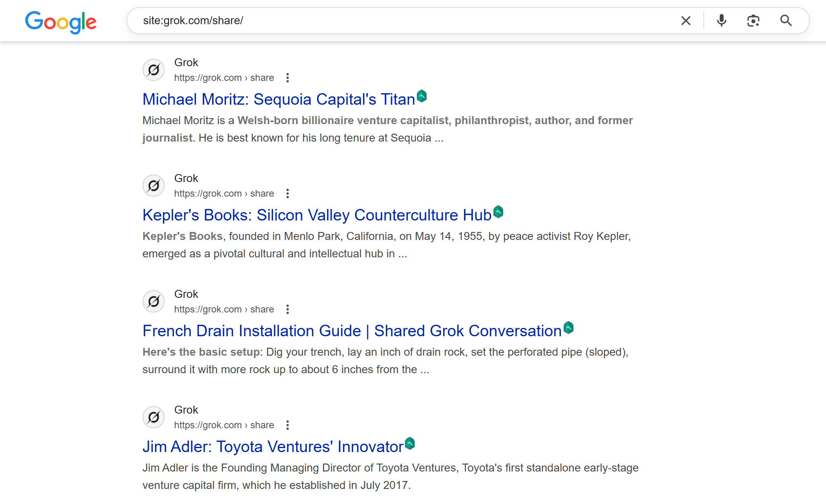
Task: Click Grok favicon on Jim Adler result
Action: click(x=154, y=417)
